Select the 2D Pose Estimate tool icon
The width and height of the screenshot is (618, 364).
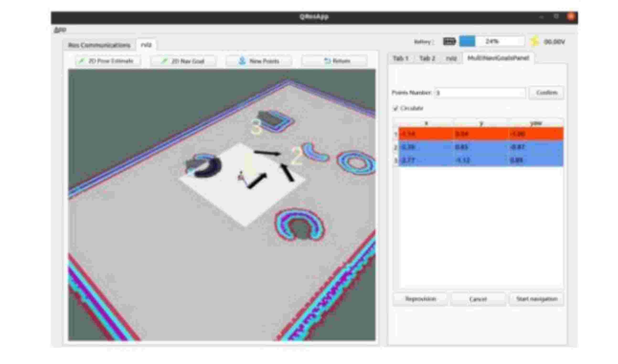tap(82, 61)
